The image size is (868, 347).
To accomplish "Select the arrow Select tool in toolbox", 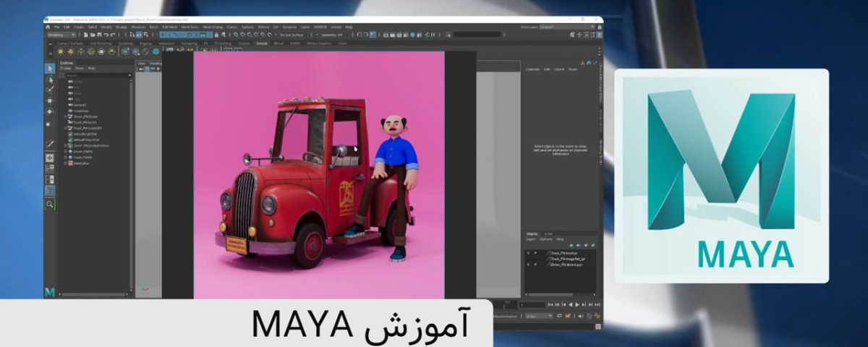I will coord(50,69).
